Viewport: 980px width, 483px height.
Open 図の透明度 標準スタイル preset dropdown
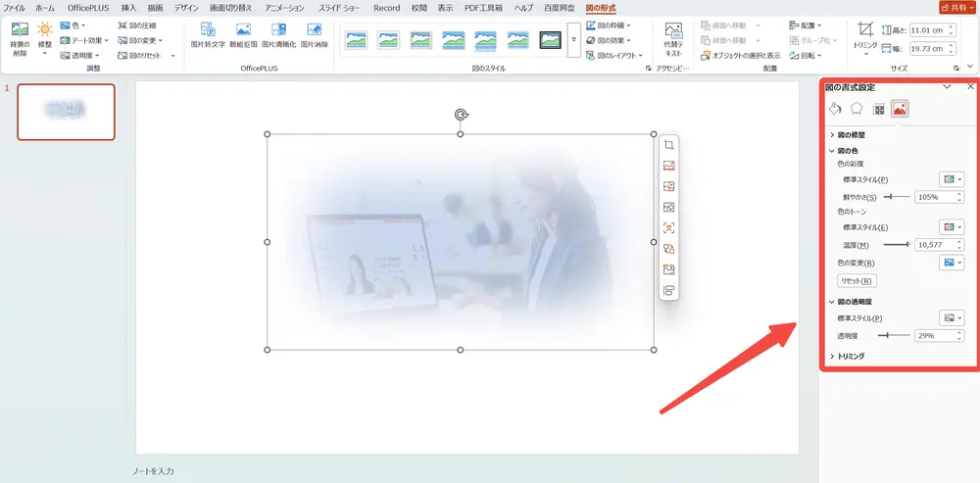pos(952,318)
